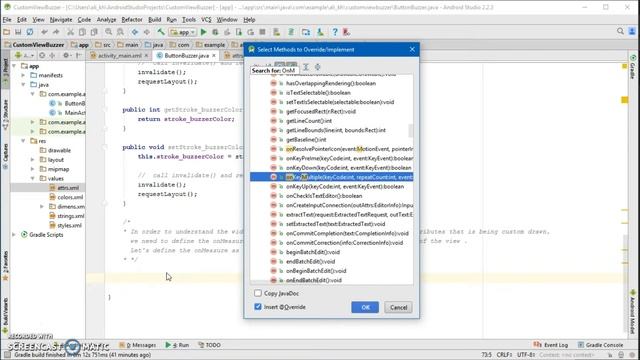Screen dimensions: 640x360
Task: Click the Expand All icon in the dialog toolbar
Action: 306,67
